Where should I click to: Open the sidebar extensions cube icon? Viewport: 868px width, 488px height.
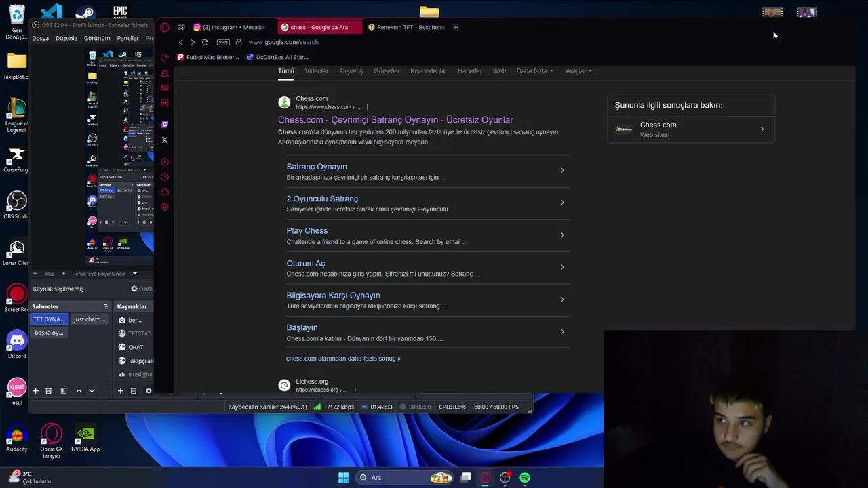[165, 192]
